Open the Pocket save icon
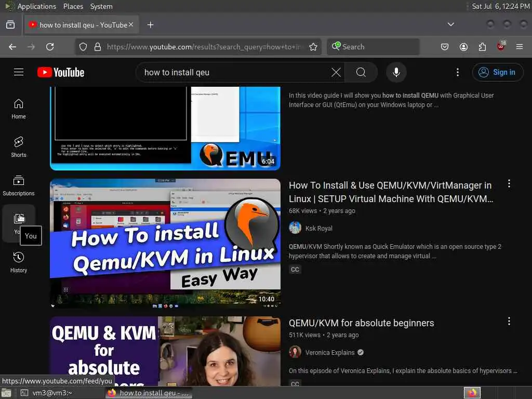 445,47
